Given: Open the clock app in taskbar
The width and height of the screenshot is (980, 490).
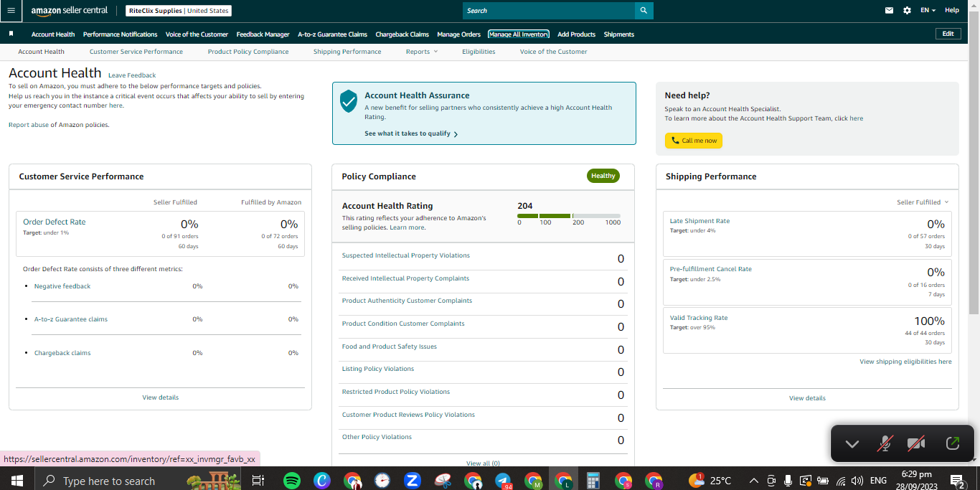Looking at the screenshot, I should [x=382, y=481].
